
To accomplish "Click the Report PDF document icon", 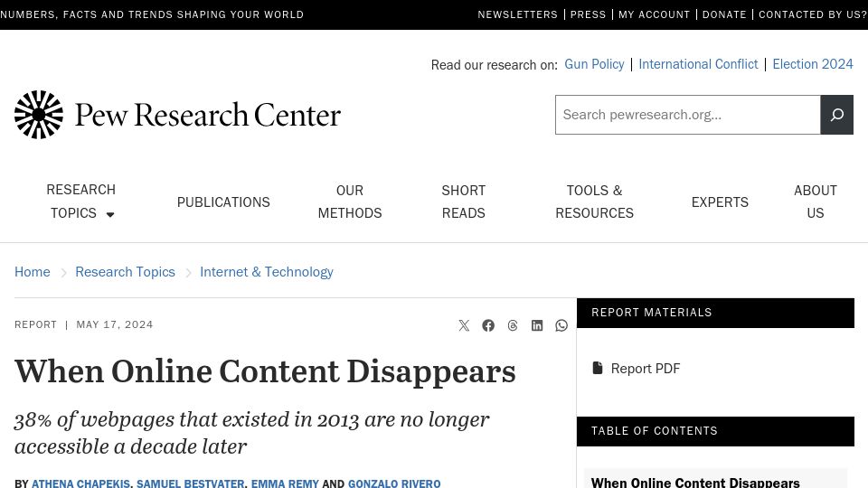I will point(598,368).
